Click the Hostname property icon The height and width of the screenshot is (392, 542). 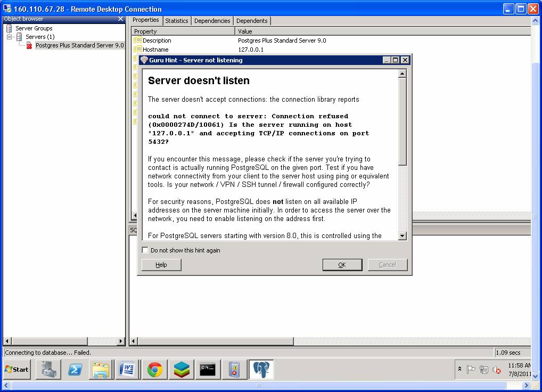[137, 50]
